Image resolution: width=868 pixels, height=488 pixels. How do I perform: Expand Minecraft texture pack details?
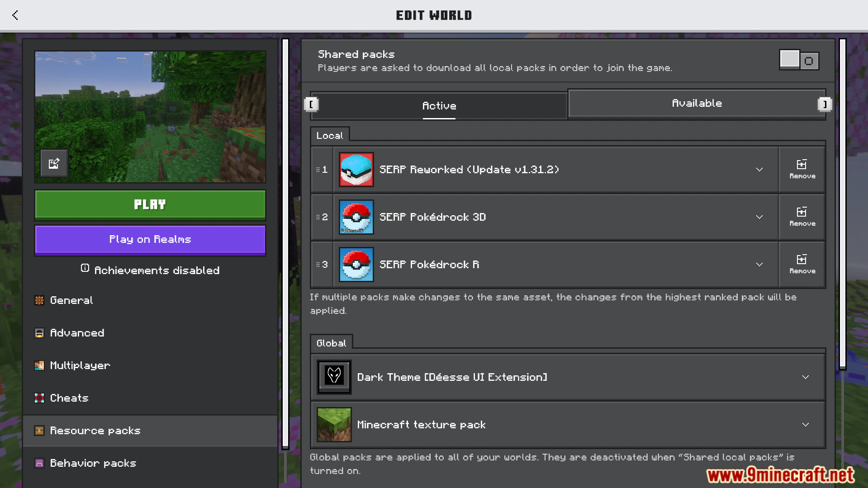(x=806, y=425)
